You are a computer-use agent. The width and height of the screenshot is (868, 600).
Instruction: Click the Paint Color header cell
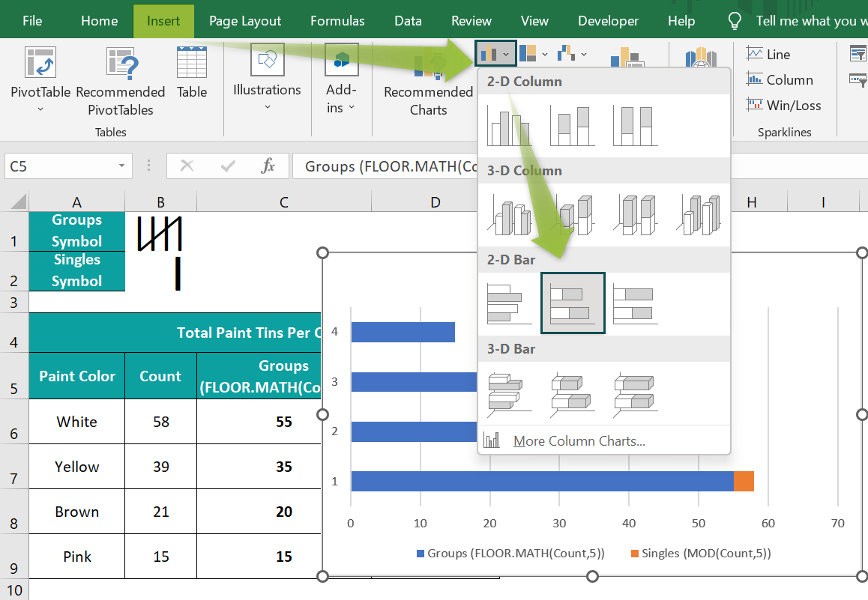coord(77,376)
